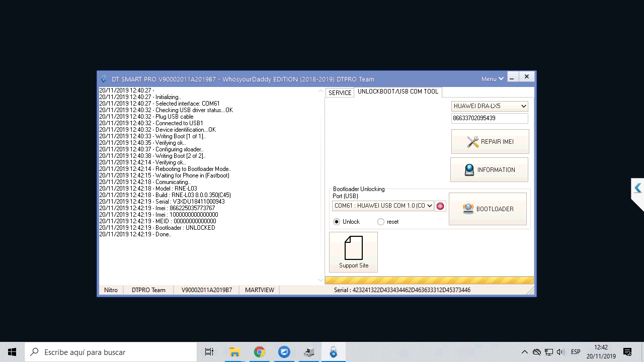Click the ESP input language indicator
Screen dimensions: 644x362
point(576,352)
